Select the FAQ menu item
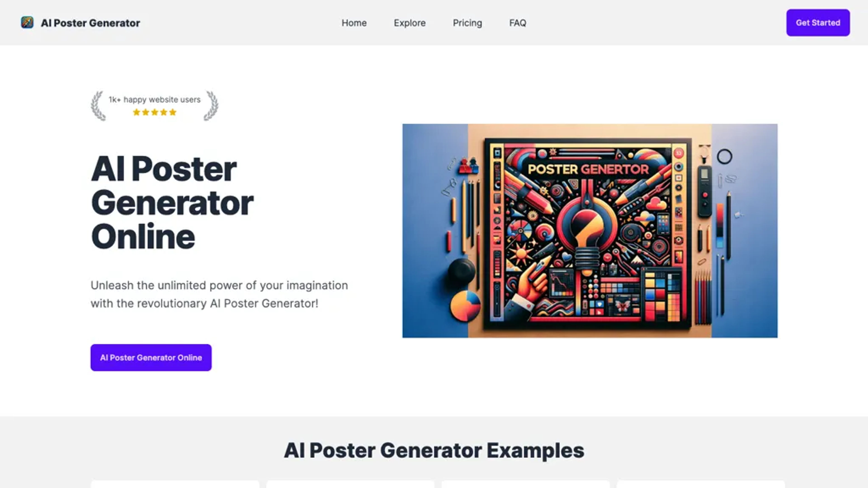This screenshot has height=488, width=868. coord(517,23)
